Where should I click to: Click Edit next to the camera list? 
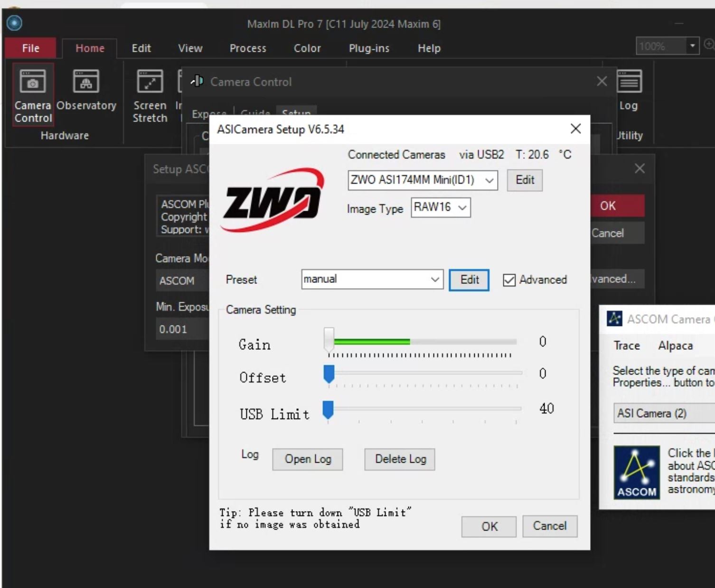pos(525,180)
